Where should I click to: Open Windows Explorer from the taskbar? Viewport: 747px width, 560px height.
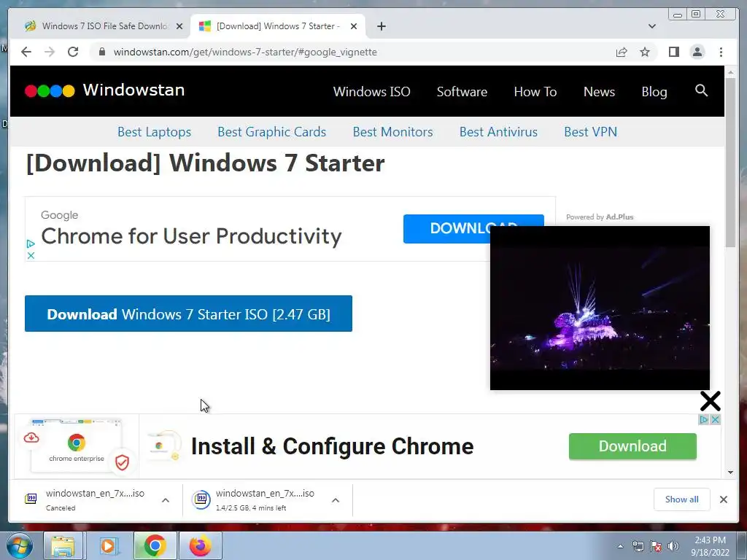click(x=63, y=545)
